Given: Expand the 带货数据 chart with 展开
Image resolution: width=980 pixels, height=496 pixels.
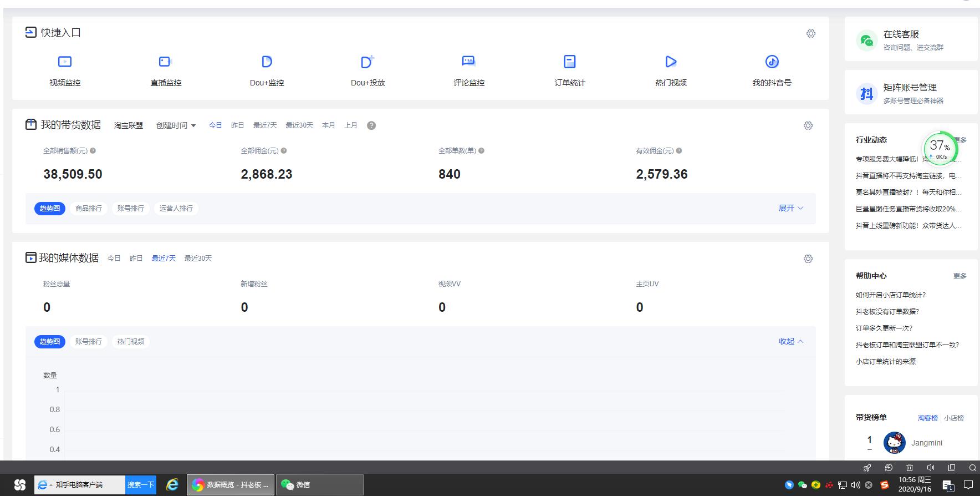Looking at the screenshot, I should point(790,208).
